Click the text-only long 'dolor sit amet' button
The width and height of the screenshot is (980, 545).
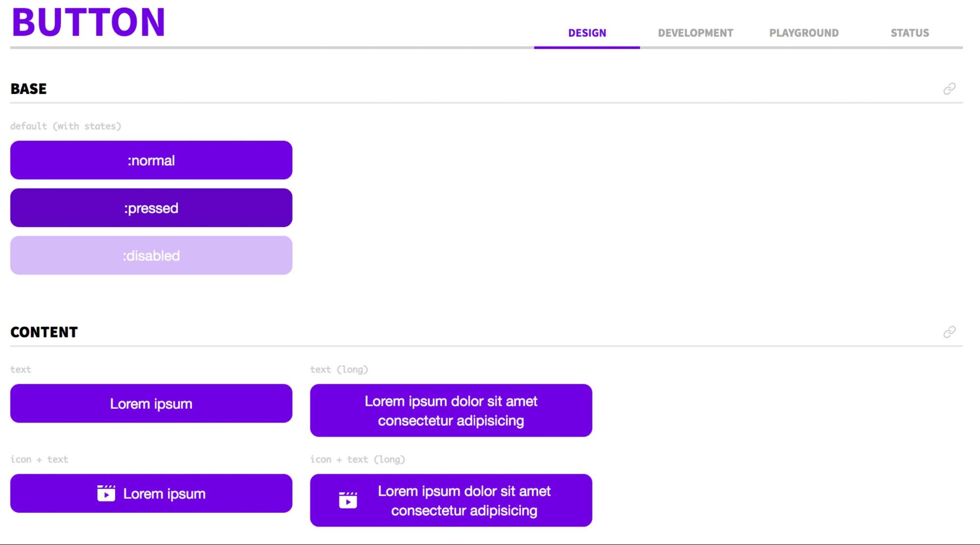451,410
